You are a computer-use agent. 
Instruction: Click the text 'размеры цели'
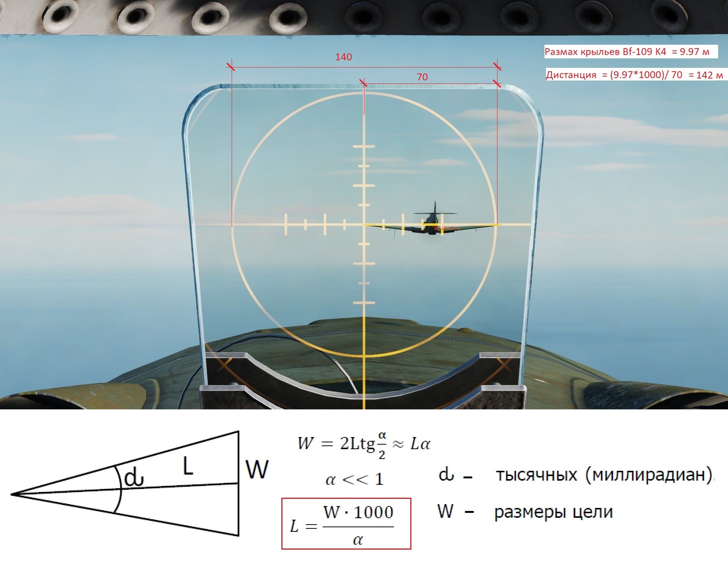(x=554, y=512)
